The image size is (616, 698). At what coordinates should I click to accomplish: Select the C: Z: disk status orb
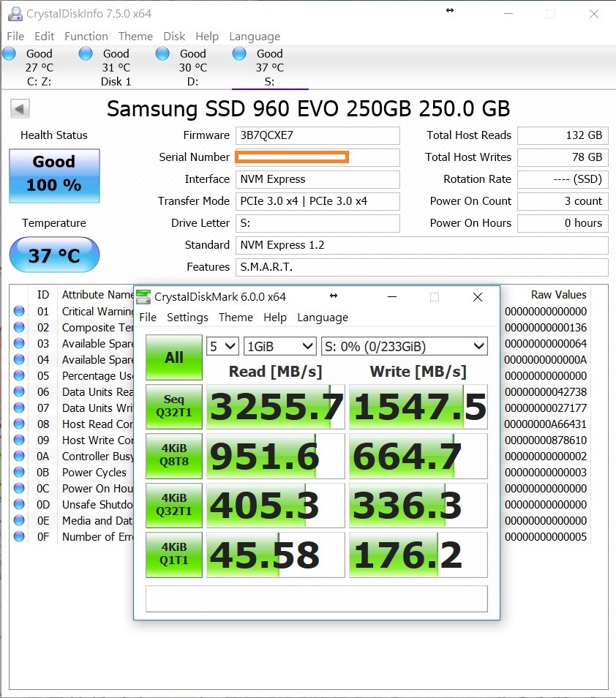point(9,54)
